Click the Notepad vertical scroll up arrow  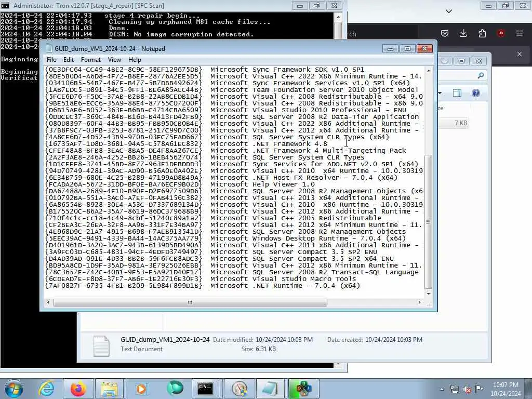pyautogui.click(x=429, y=71)
